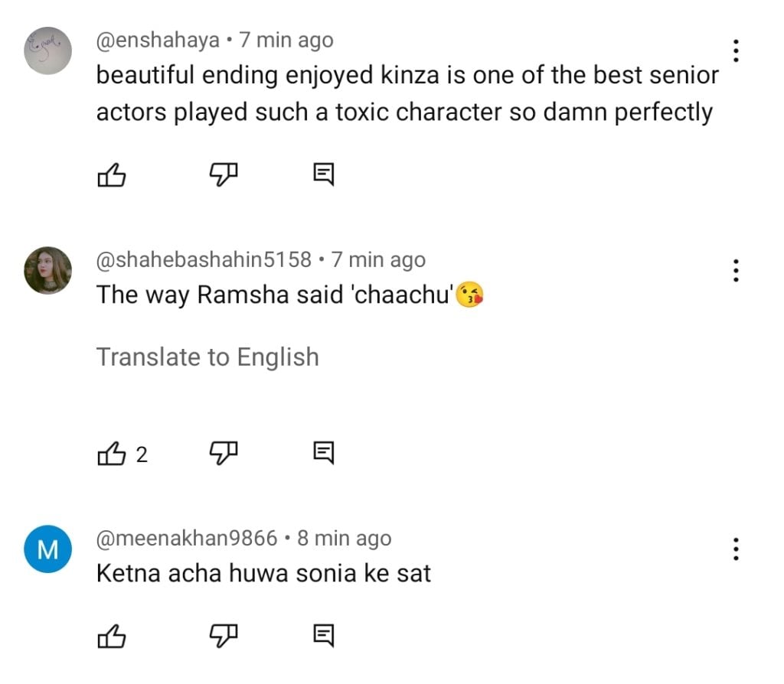
Task: Tap the blue 'M' avatar
Action: pos(47,550)
